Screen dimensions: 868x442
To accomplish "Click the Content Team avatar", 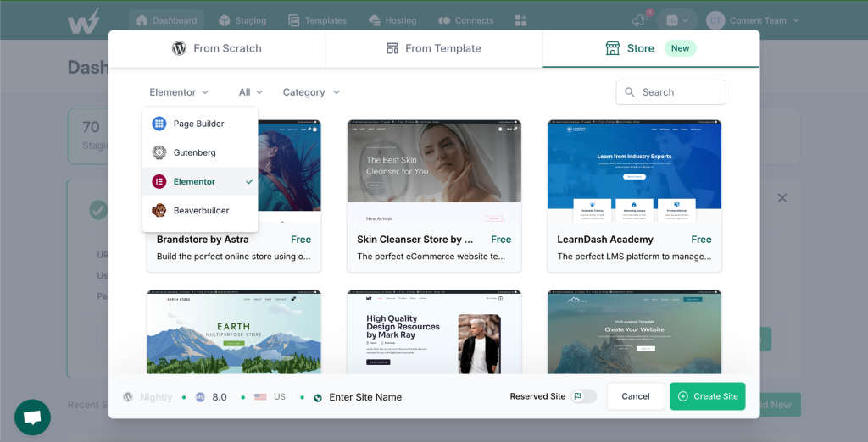I will point(715,20).
